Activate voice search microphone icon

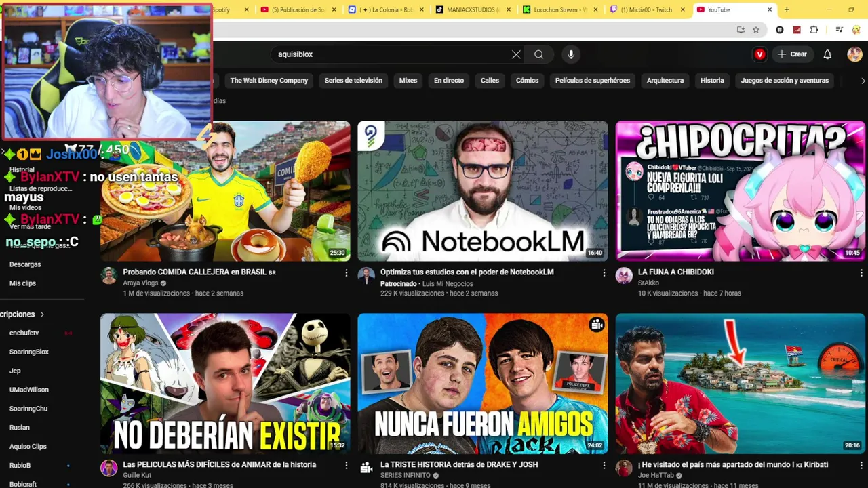coord(571,54)
